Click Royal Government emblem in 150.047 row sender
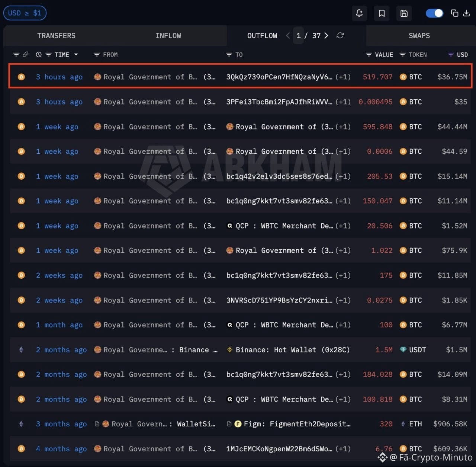Viewport: 476px width, 467px height. coord(97,201)
